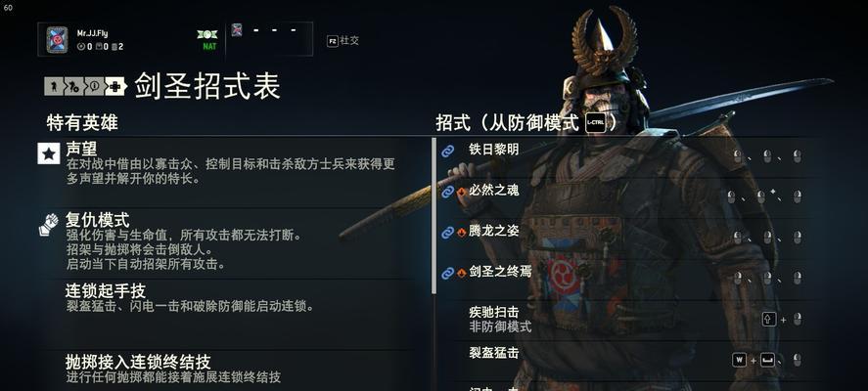Click the chain link icon for 腾龙之姿

[447, 233]
